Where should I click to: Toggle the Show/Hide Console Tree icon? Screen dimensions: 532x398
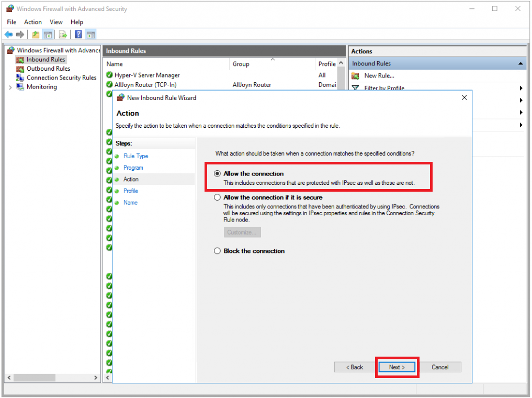48,34
